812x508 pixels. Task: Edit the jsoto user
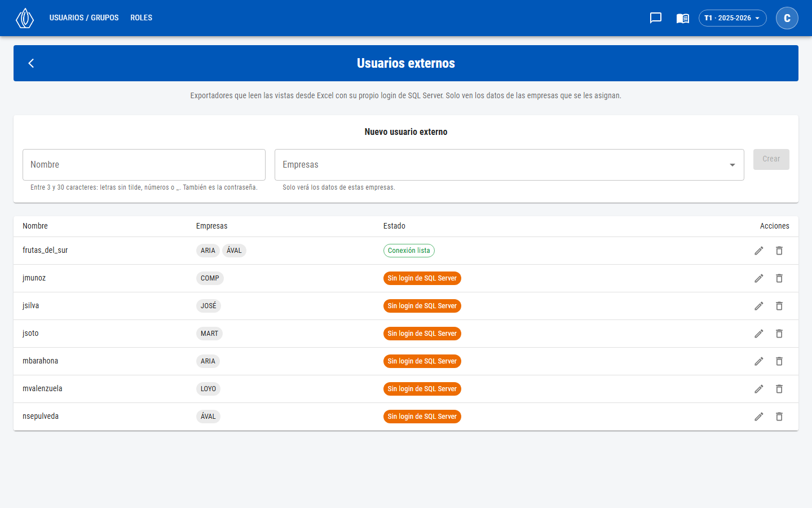[x=759, y=334]
